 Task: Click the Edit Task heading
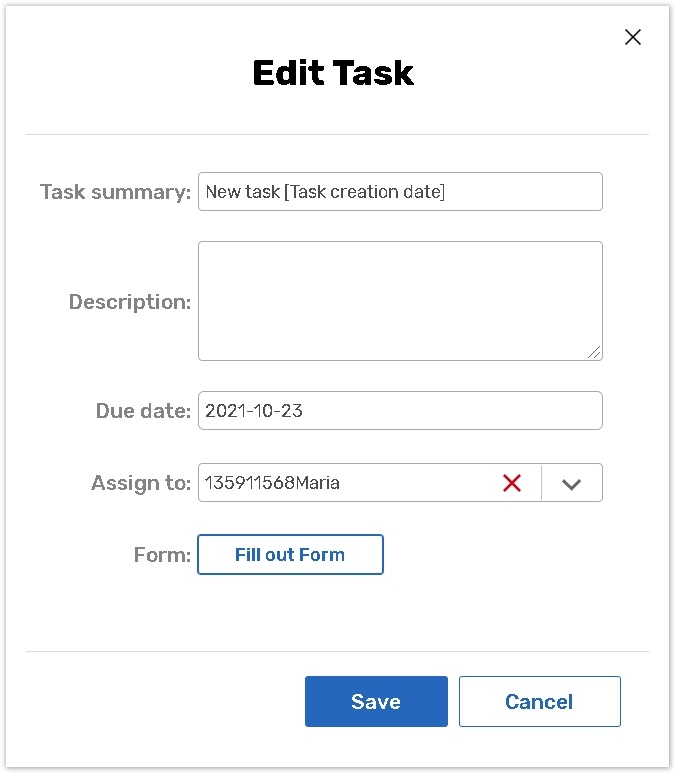[x=333, y=73]
